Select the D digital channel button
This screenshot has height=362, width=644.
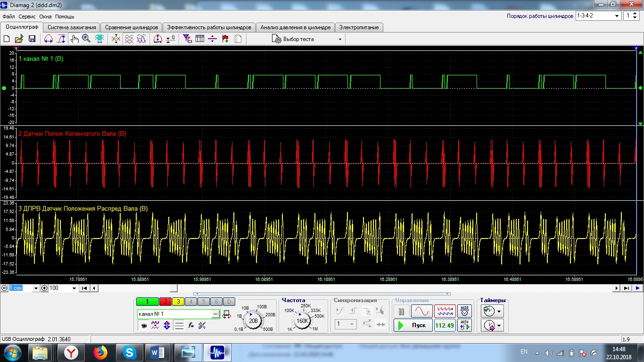[x=229, y=302]
